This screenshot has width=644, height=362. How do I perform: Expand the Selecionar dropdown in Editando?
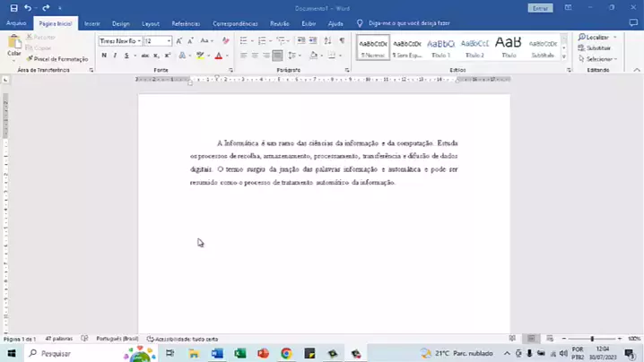point(599,58)
